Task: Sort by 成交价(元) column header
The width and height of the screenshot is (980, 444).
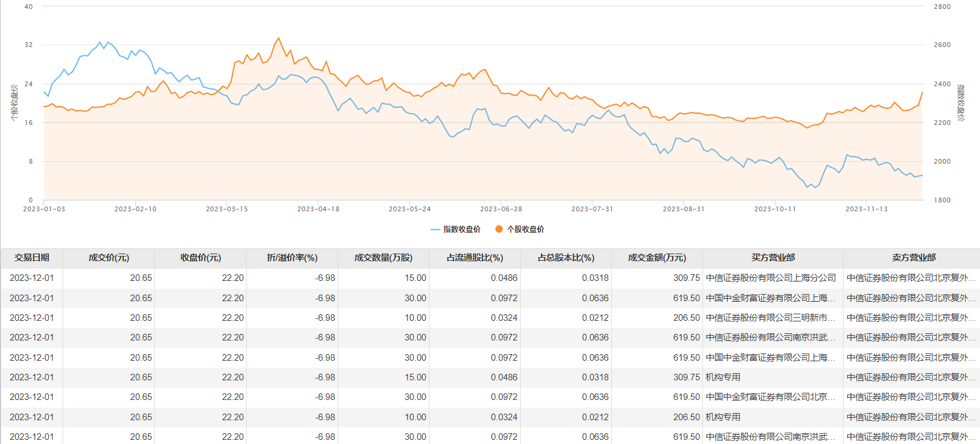Action: (108, 258)
